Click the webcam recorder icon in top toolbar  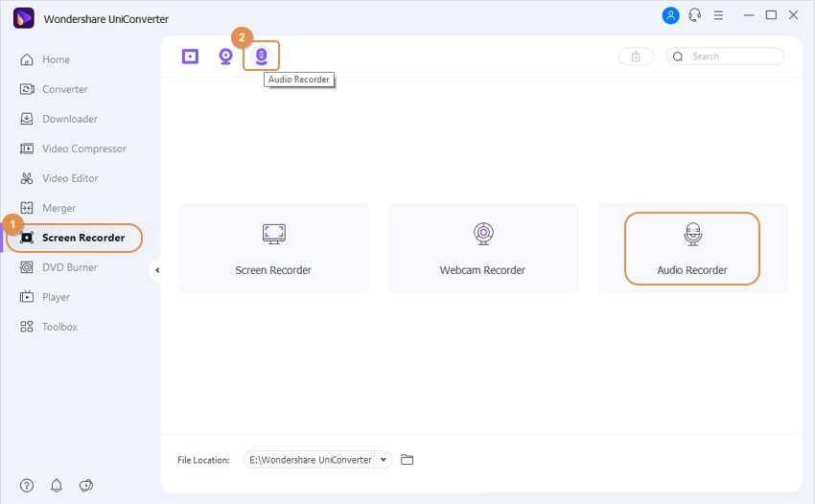(225, 57)
